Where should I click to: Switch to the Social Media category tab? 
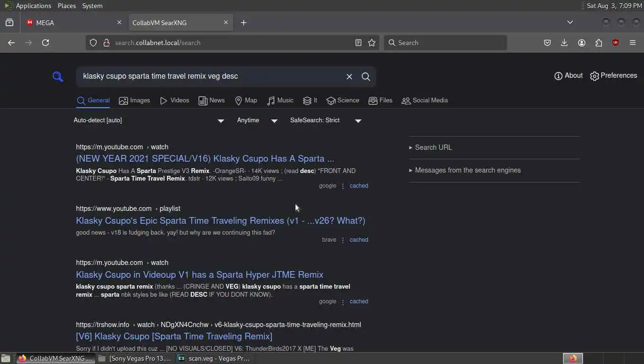click(425, 100)
